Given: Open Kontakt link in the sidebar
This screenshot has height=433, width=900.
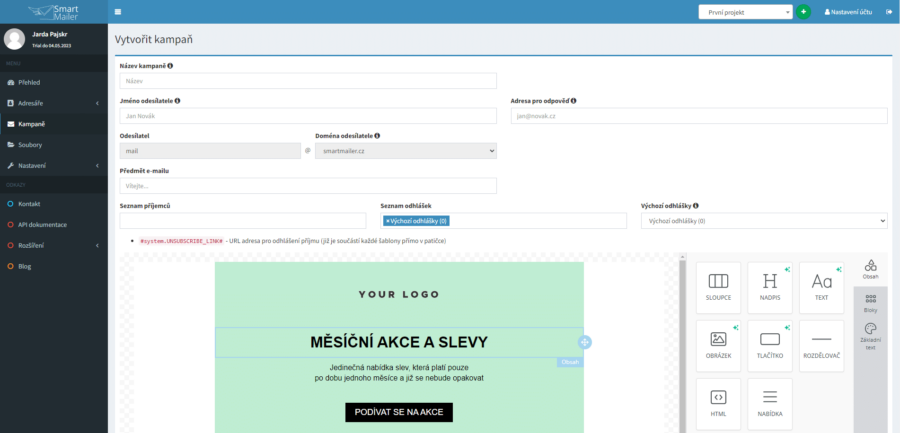Looking at the screenshot, I should pyautogui.click(x=54, y=204).
